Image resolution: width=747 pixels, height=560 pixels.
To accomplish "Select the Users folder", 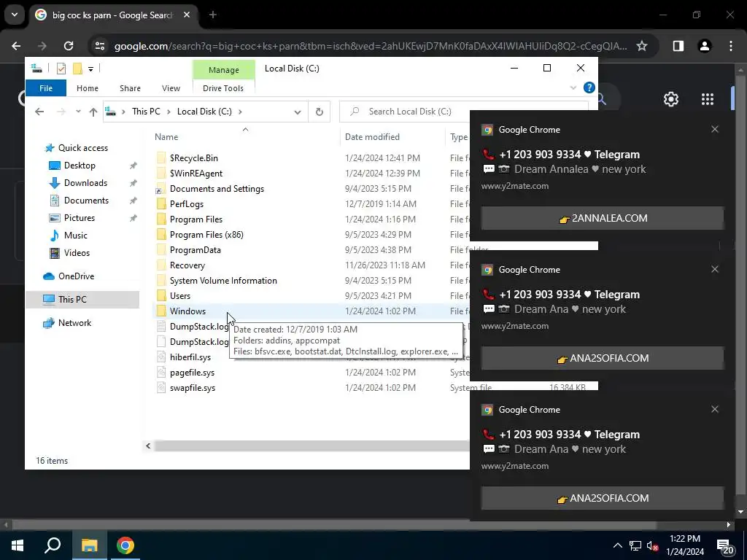I will click(179, 296).
